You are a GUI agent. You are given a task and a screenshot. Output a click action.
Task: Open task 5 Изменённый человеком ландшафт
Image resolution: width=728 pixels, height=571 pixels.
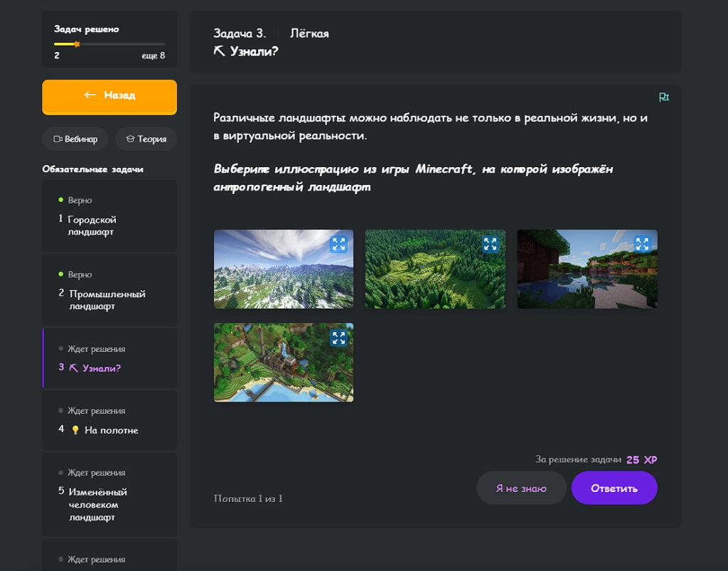[109, 495]
